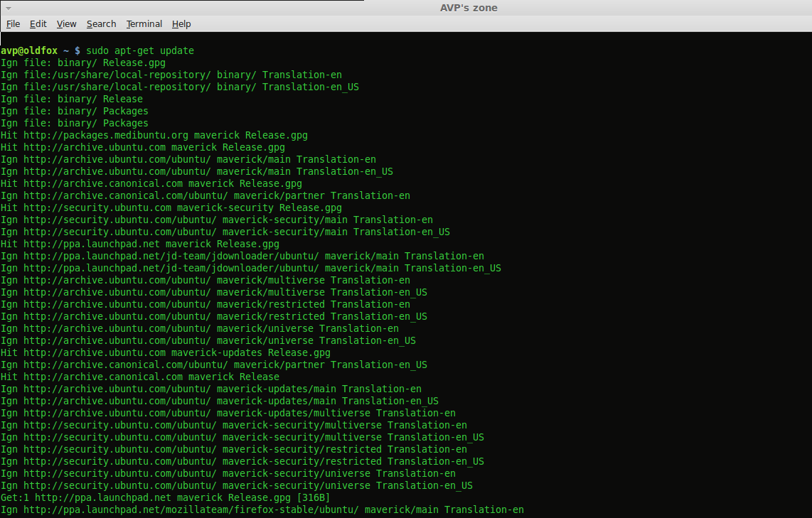This screenshot has height=518, width=812.
Task: Open the Terminal menu
Action: click(144, 24)
